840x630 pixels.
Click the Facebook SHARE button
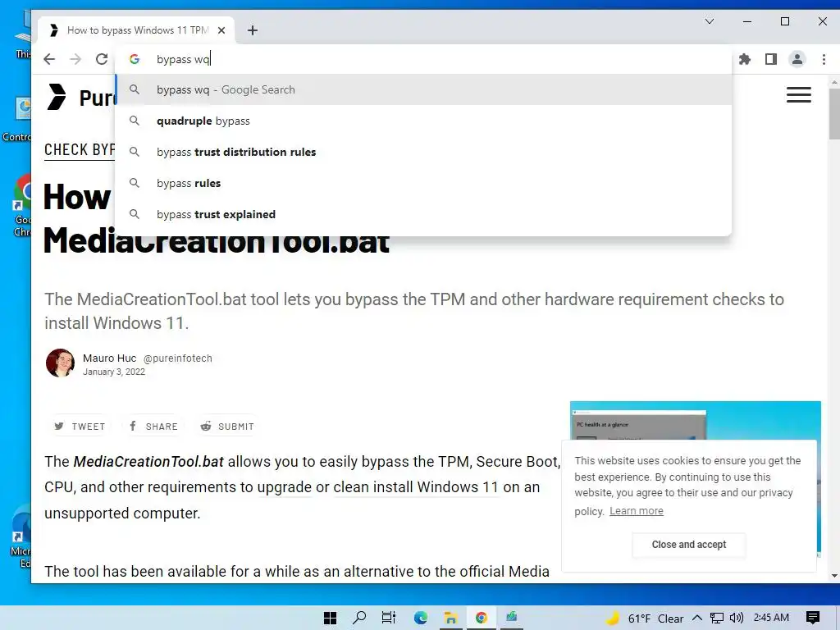point(153,427)
